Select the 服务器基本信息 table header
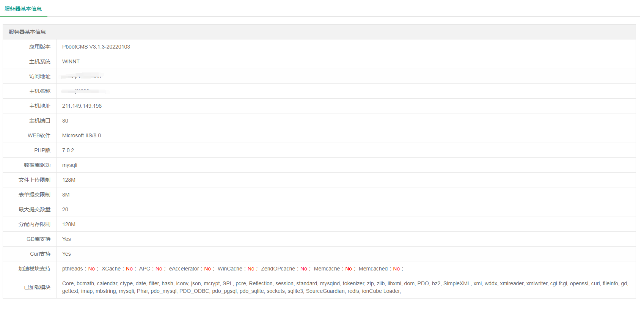 tap(319, 32)
